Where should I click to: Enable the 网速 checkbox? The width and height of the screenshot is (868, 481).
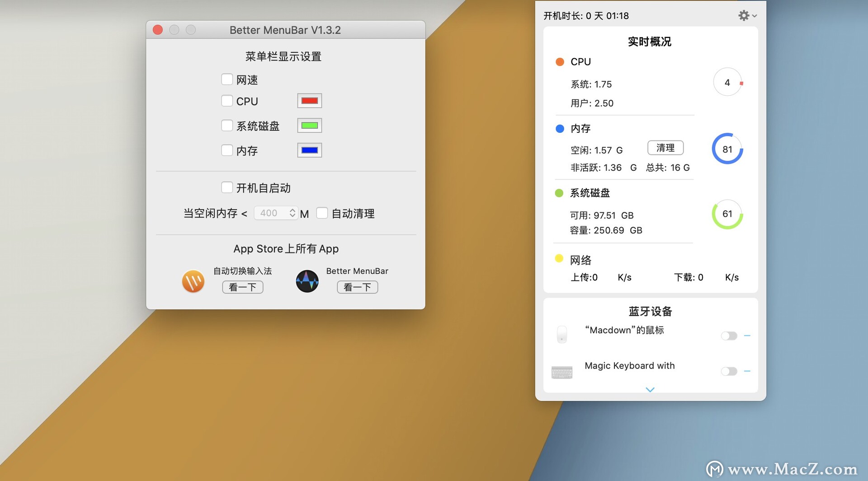tap(227, 79)
